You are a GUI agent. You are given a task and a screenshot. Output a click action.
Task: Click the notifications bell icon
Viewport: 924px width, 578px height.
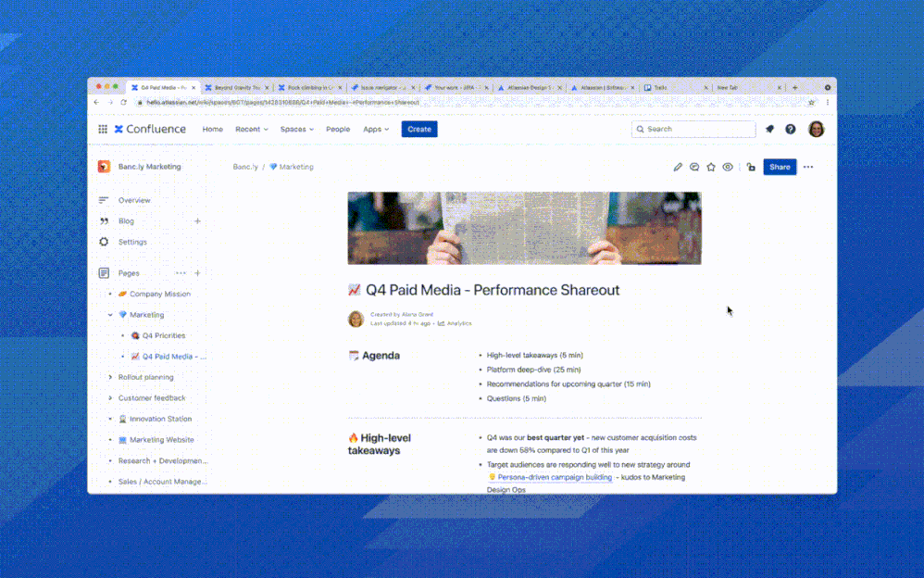point(769,129)
